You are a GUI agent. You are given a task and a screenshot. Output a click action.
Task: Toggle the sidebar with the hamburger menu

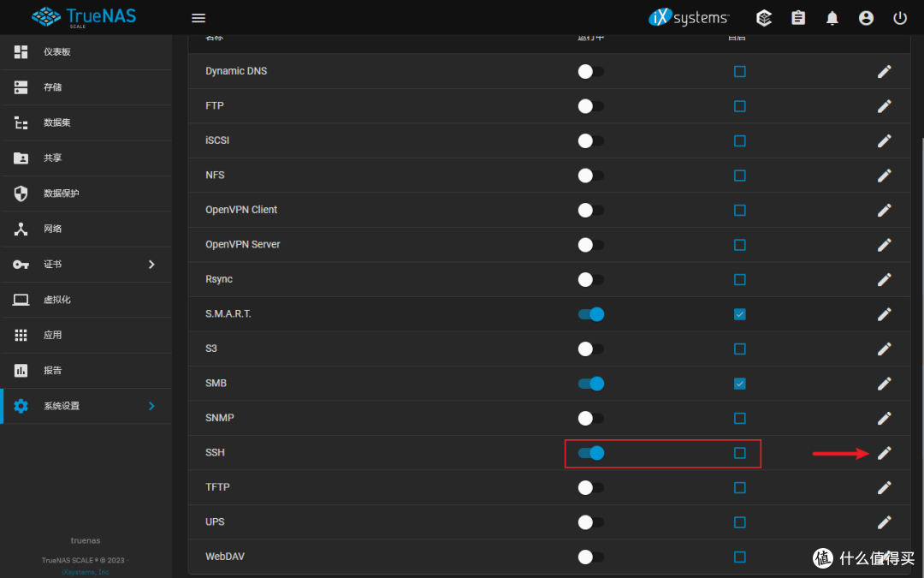coord(198,17)
